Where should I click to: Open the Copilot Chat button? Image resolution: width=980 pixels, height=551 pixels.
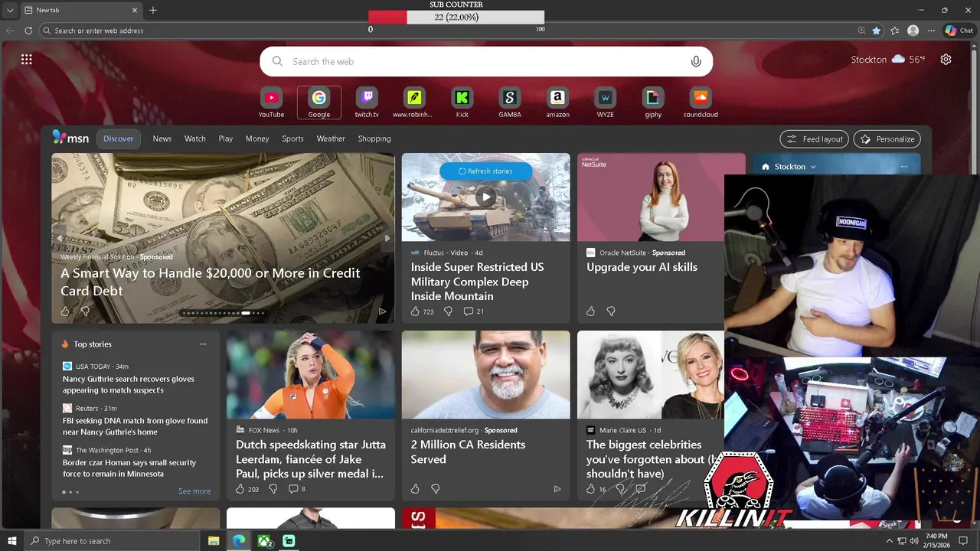click(959, 31)
